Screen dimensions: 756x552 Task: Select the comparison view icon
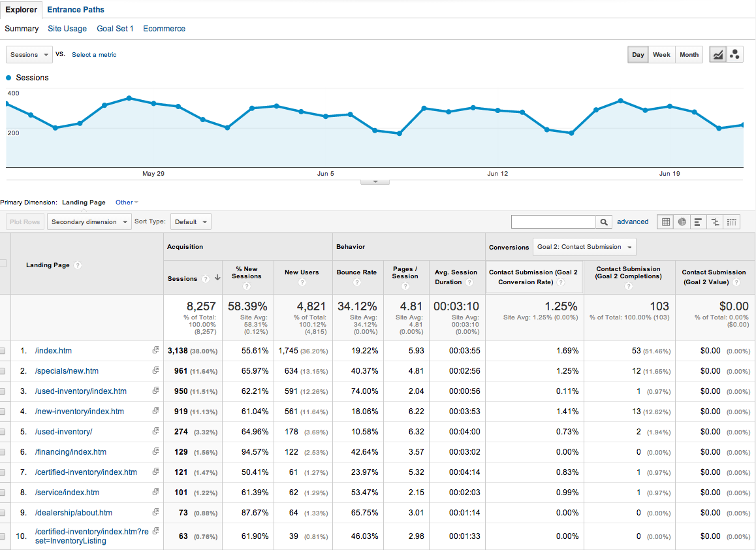715,221
